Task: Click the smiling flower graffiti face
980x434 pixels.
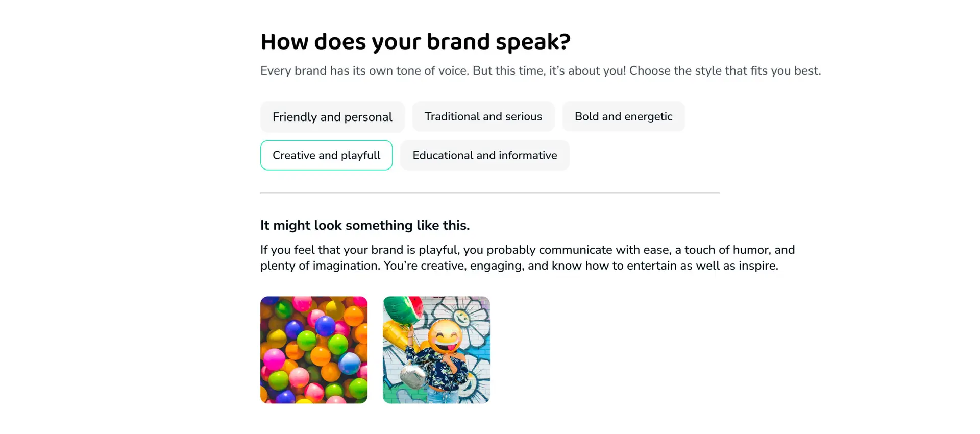Action: [462, 317]
